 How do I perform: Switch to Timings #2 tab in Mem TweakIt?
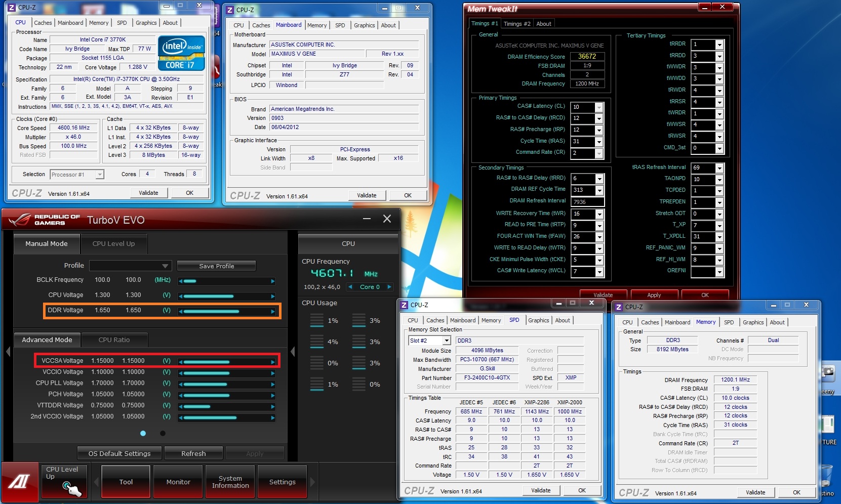point(517,24)
